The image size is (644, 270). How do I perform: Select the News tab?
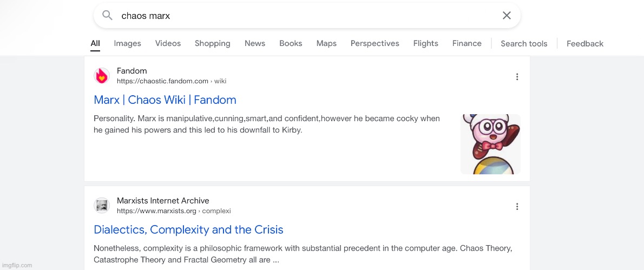click(x=254, y=43)
